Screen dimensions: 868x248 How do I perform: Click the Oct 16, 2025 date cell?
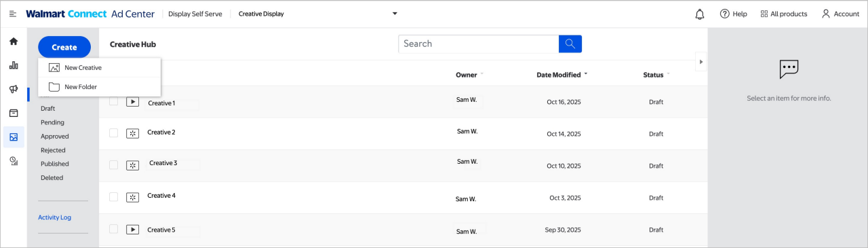coord(564,102)
